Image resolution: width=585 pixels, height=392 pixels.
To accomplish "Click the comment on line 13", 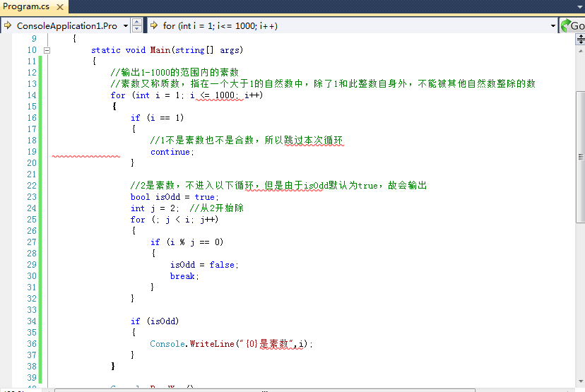I will [323, 83].
